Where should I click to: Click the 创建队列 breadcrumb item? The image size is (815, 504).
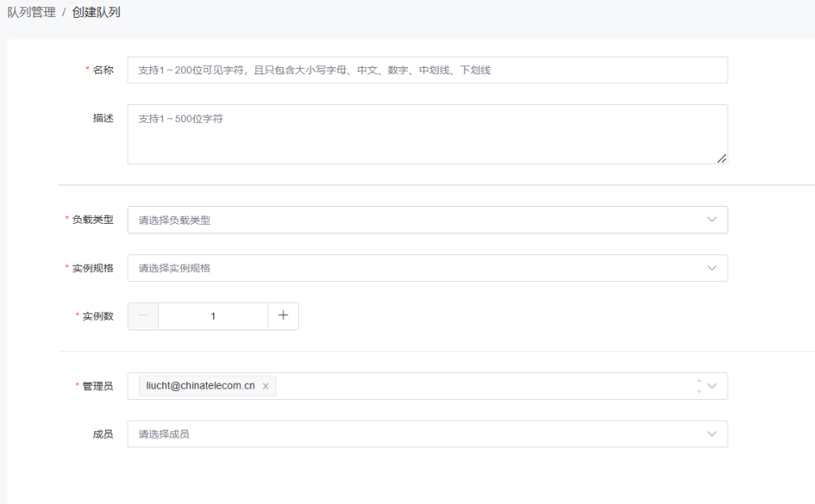96,13
